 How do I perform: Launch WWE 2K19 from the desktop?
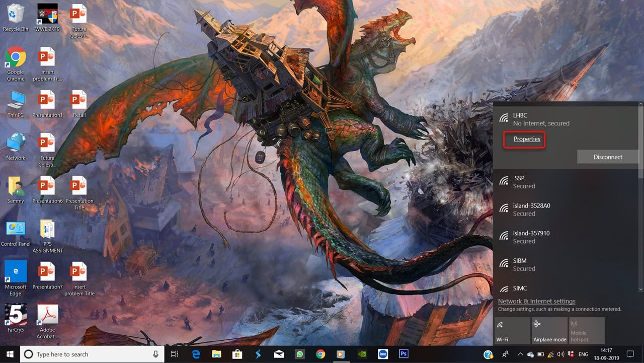coord(47,18)
